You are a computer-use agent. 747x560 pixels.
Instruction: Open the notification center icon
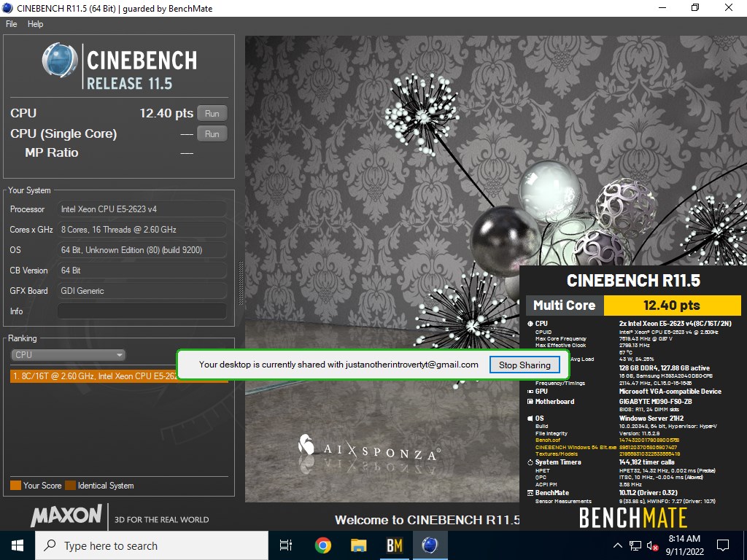(723, 545)
